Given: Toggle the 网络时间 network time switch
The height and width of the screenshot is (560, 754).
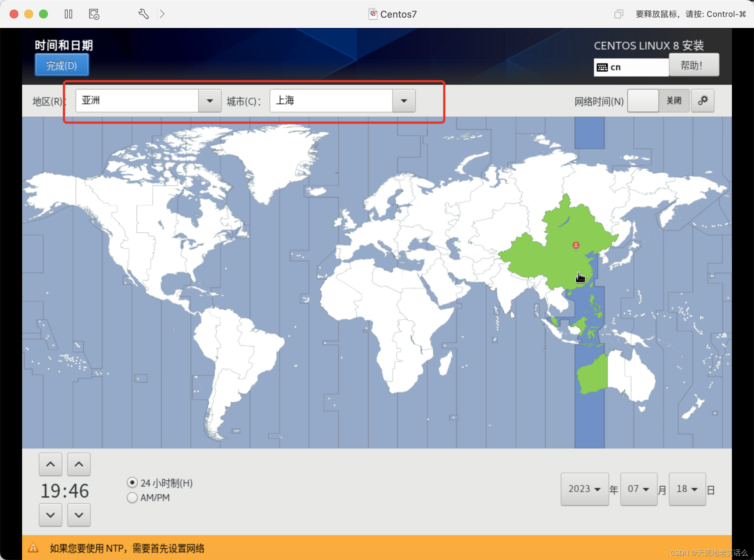Looking at the screenshot, I should coord(658,100).
